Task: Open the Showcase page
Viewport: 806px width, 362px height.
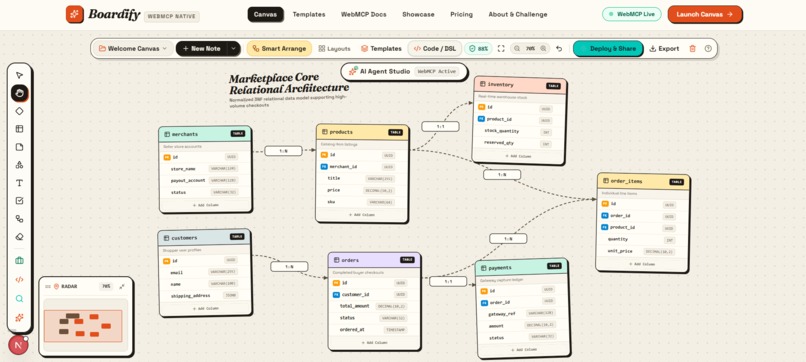Action: 418,14
